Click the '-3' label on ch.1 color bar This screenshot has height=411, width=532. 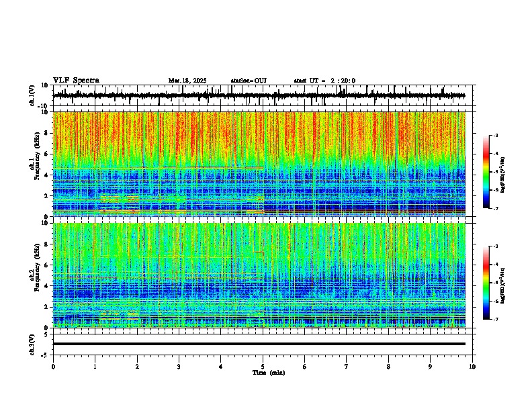(495, 135)
